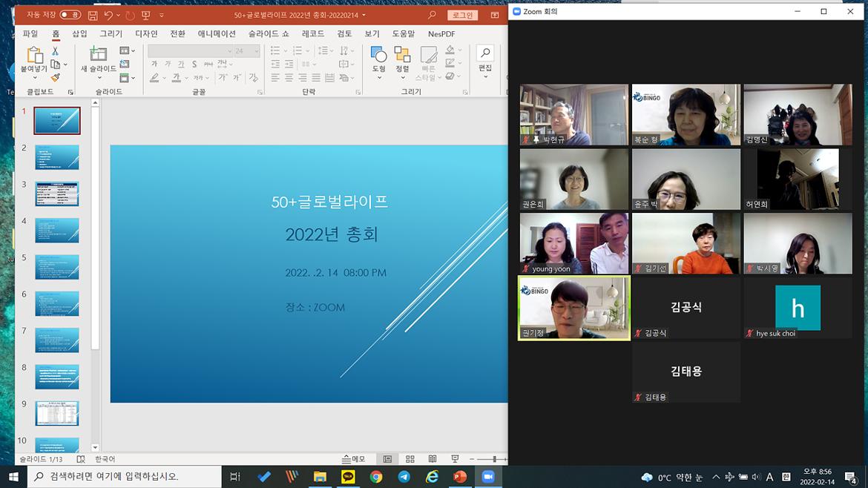The width and height of the screenshot is (868, 488).
Task: Apply the text shadow icon
Action: [194, 64]
